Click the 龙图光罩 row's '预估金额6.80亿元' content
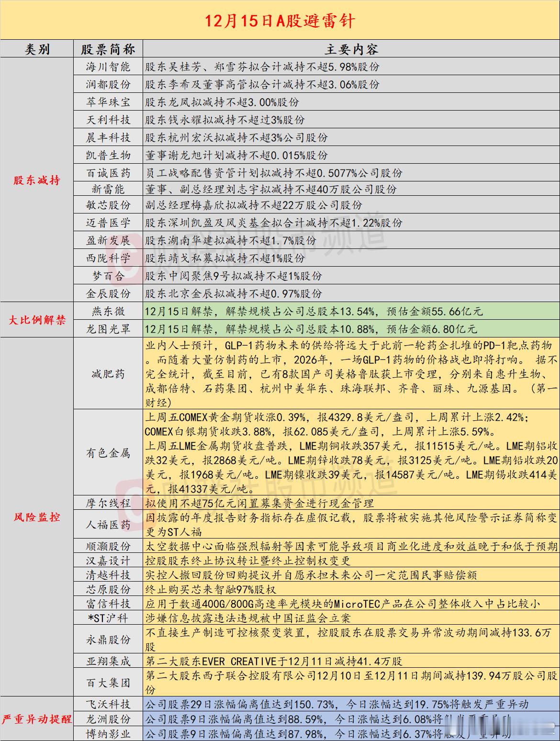Viewport: 560px width, 741px height. 432,329
